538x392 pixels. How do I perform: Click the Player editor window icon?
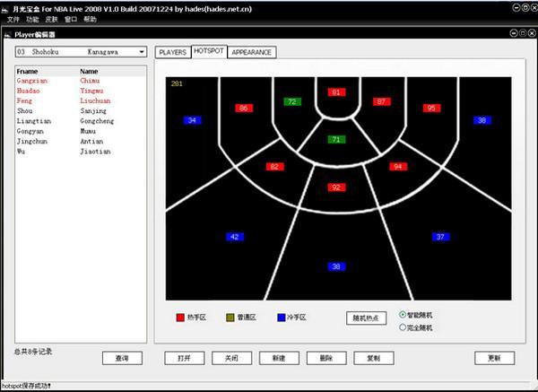coord(7,34)
